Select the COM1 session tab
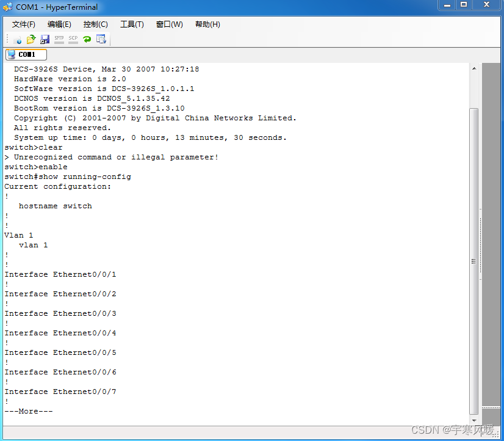The width and height of the screenshot is (504, 441). 26,55
